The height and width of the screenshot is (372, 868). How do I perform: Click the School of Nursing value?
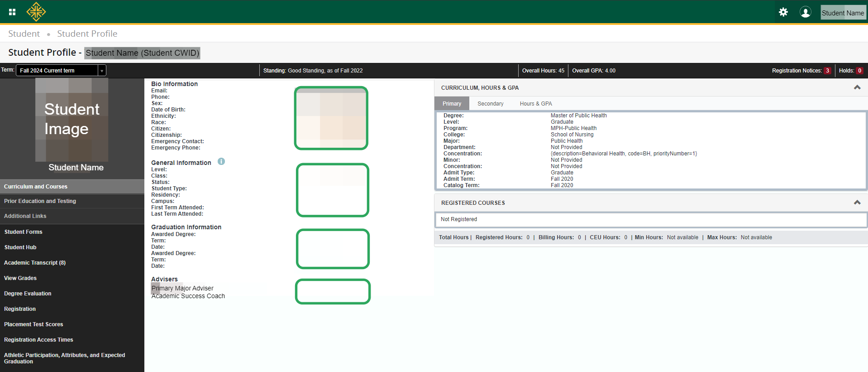(x=572, y=135)
